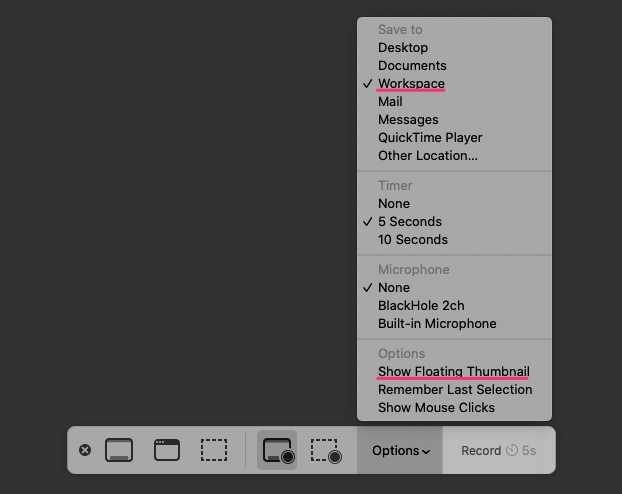Open the Options dropdown
This screenshot has width=622, height=494.
coord(400,451)
